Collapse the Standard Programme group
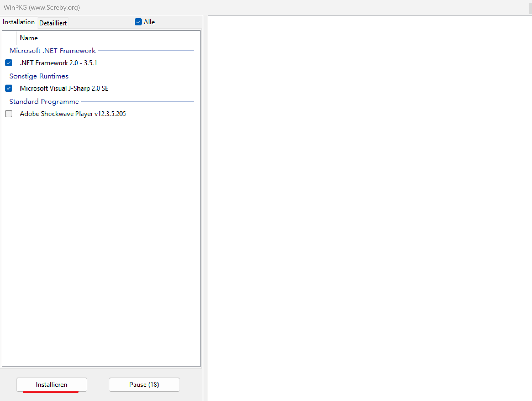 (x=44, y=101)
